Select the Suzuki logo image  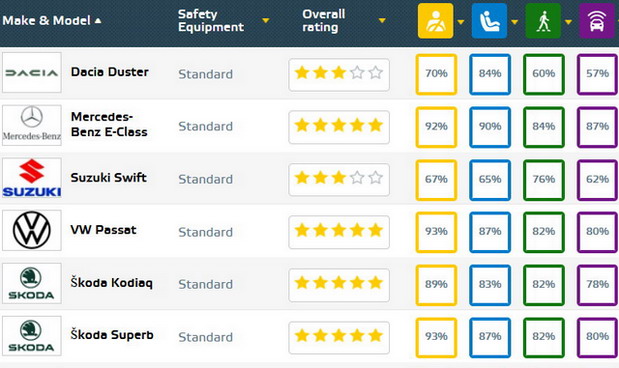tap(32, 178)
